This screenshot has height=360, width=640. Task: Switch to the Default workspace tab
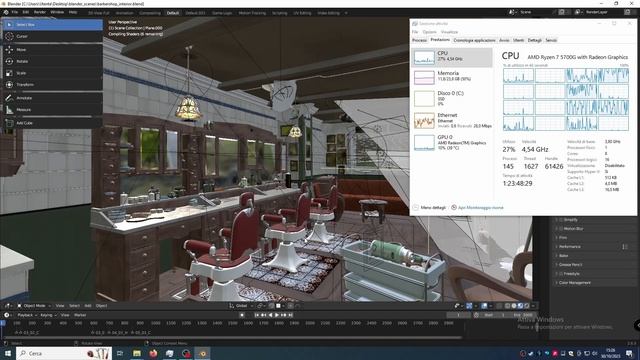point(173,13)
